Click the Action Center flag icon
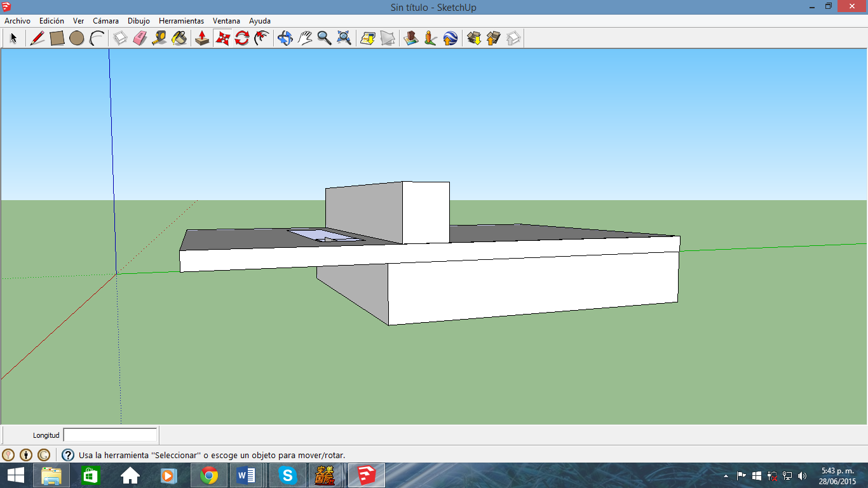The width and height of the screenshot is (868, 488). pyautogui.click(x=742, y=475)
